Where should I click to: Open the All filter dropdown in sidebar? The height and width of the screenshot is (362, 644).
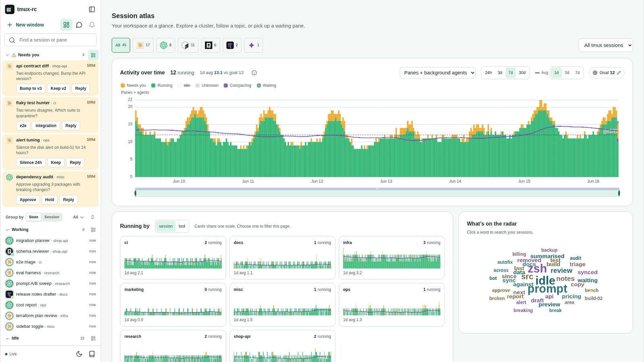pos(78,217)
